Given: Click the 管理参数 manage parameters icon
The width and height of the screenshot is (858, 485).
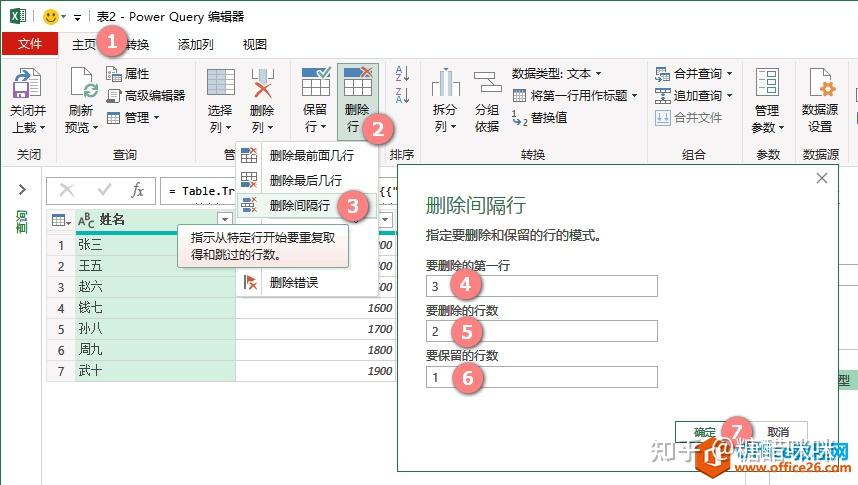Looking at the screenshot, I should tap(767, 82).
